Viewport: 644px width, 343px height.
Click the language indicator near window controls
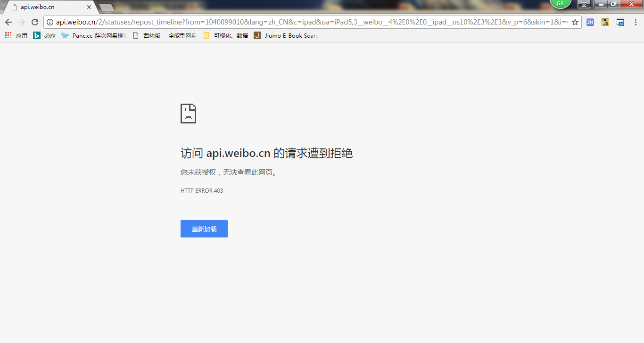pyautogui.click(x=584, y=4)
